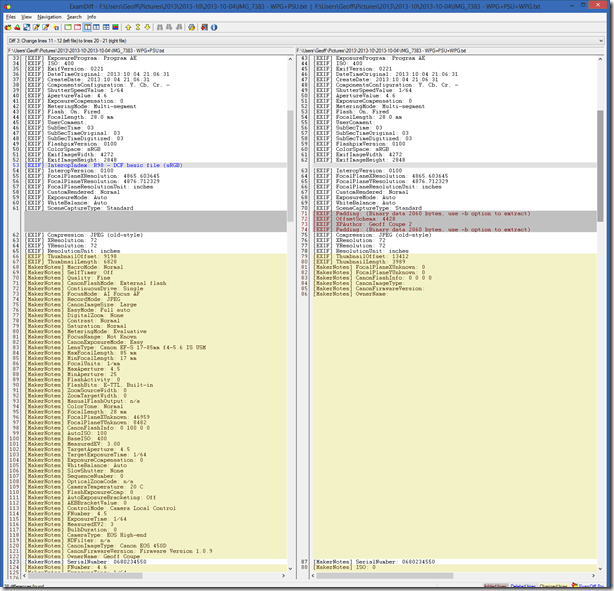This screenshot has width=614, height=591.
Task: Open the Info menu
Action: (92, 17)
